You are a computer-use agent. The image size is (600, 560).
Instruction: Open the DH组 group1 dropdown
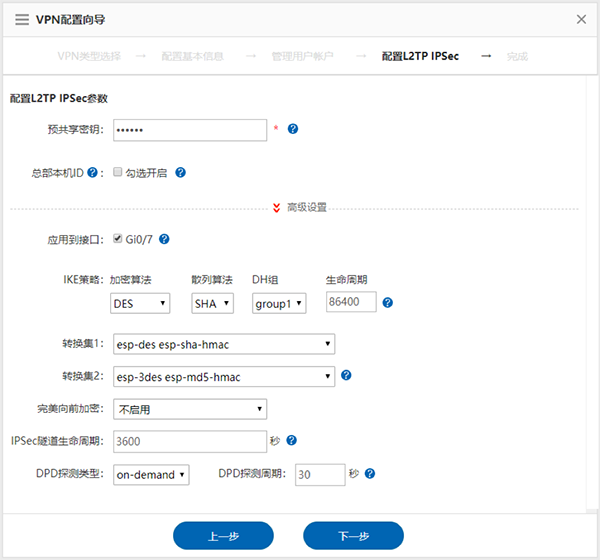(x=279, y=303)
